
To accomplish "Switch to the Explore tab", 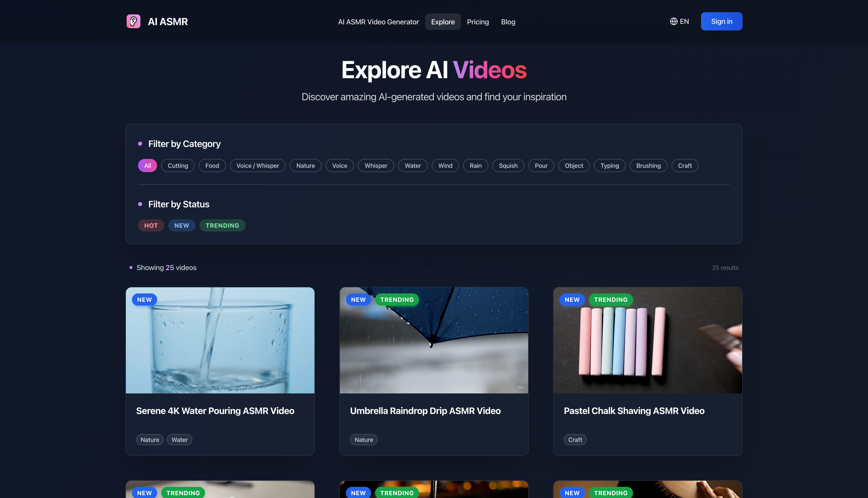I will (x=443, y=22).
